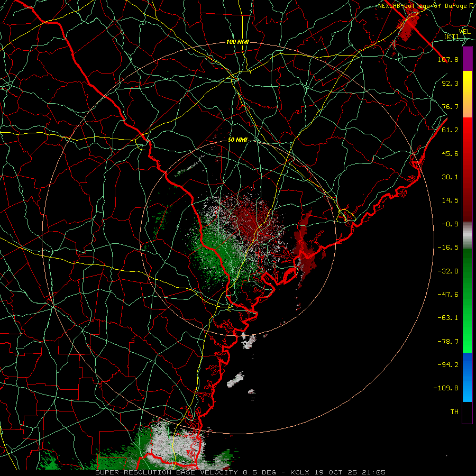Click the VEL legend title
The height and width of the screenshot is (476, 476).
[x=464, y=32]
